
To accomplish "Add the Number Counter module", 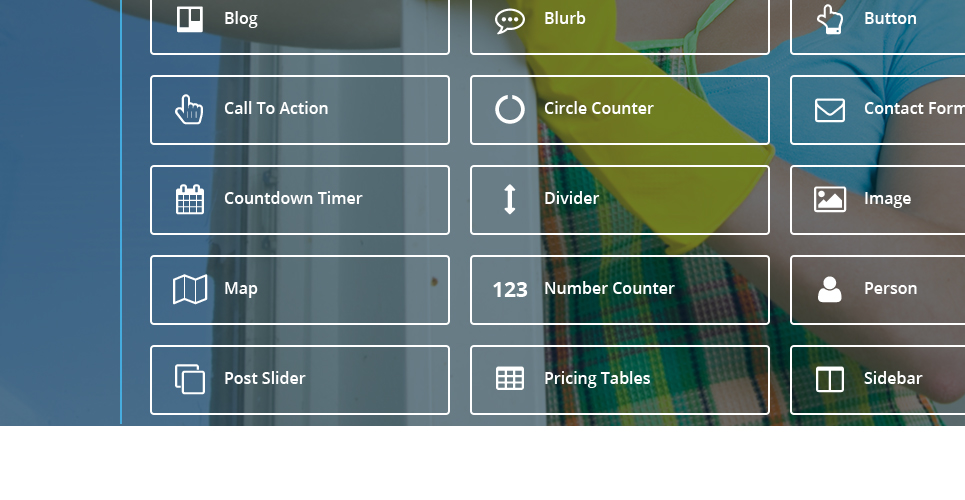I will [x=620, y=290].
